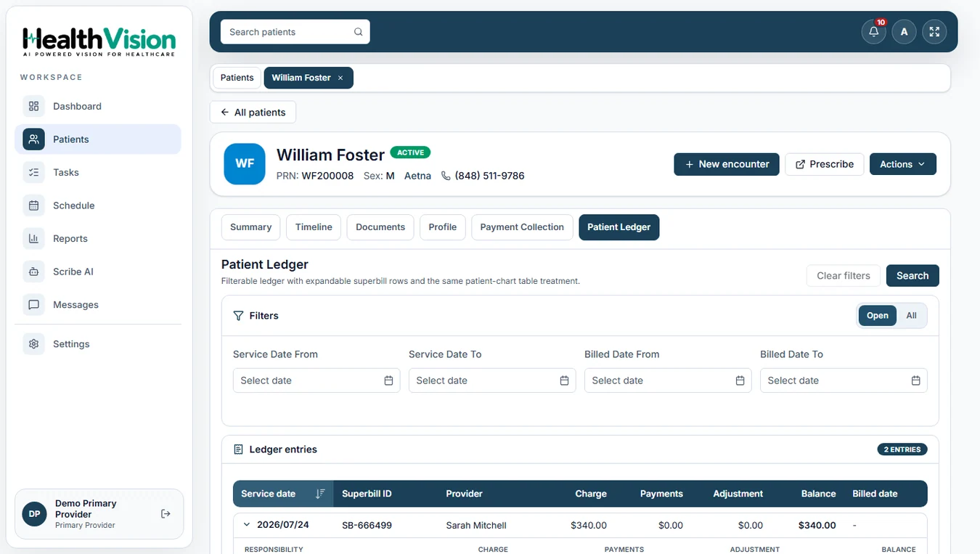Click the Schedule calendar icon
The image size is (980, 554).
pos(33,205)
